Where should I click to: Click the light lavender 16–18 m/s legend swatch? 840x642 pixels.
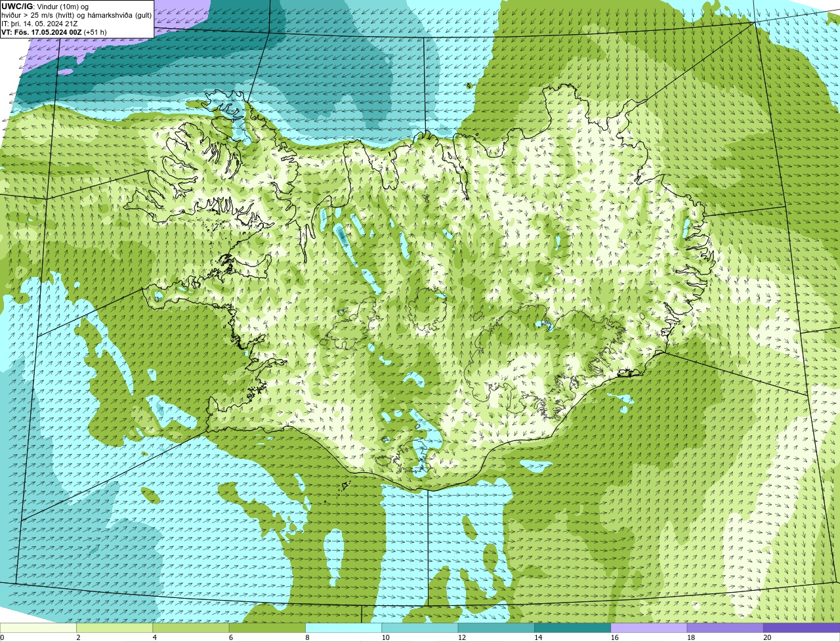tap(649, 628)
